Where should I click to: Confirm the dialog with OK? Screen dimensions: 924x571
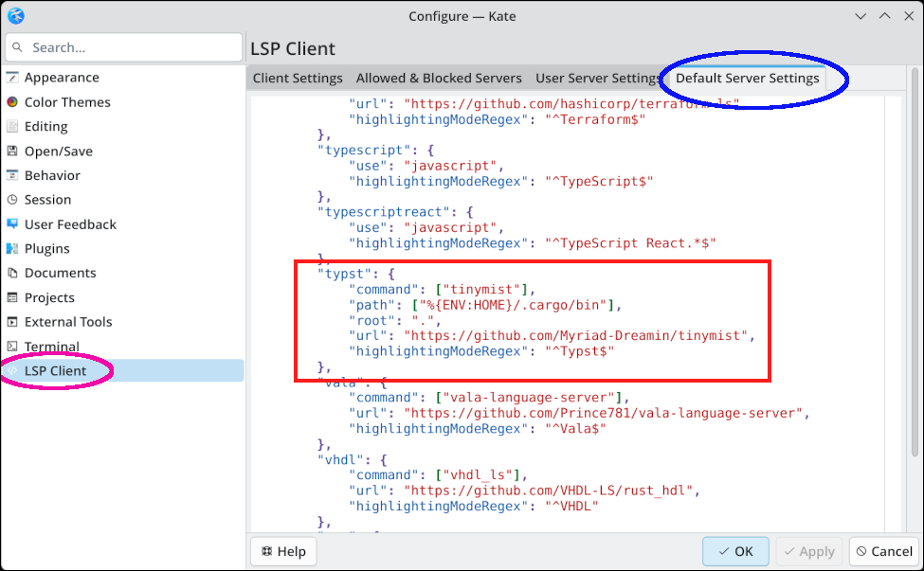click(735, 551)
